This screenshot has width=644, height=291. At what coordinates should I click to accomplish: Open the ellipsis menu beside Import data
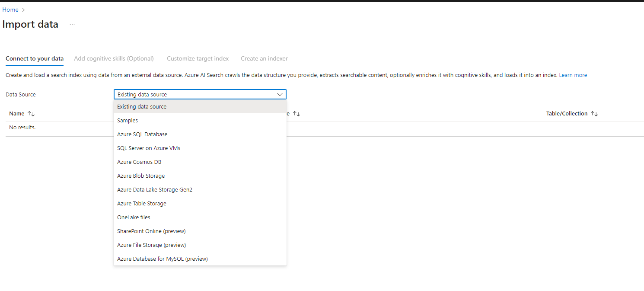point(72,24)
